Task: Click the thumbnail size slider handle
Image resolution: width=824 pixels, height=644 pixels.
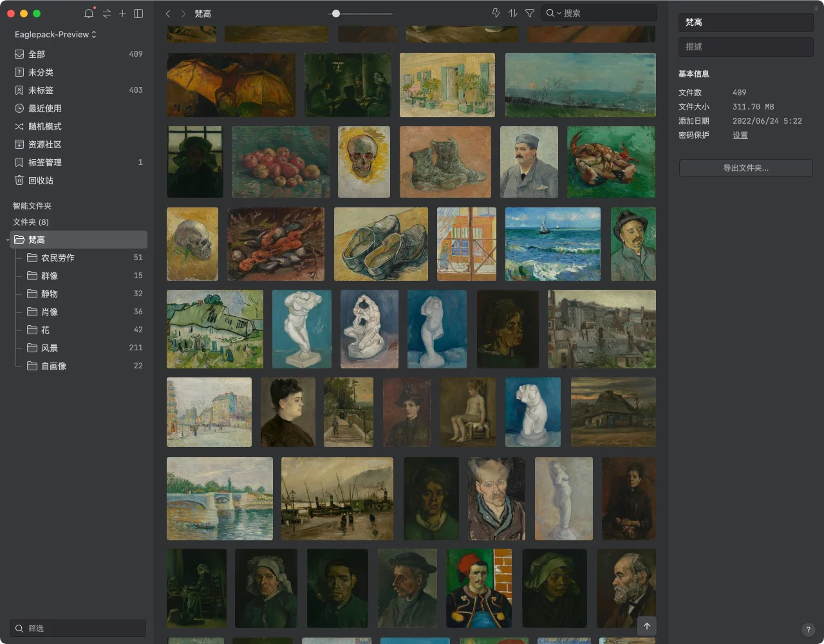Action: click(x=335, y=14)
